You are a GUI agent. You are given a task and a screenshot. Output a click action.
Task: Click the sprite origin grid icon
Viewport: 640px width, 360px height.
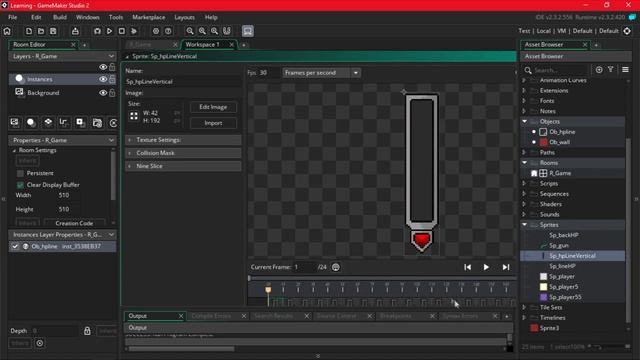coord(134,116)
